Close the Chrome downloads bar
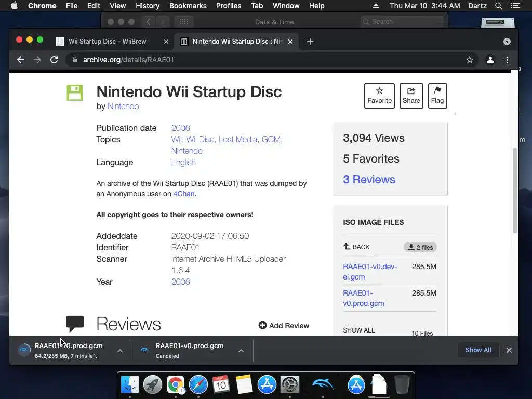The height and width of the screenshot is (399, 532). [509, 350]
